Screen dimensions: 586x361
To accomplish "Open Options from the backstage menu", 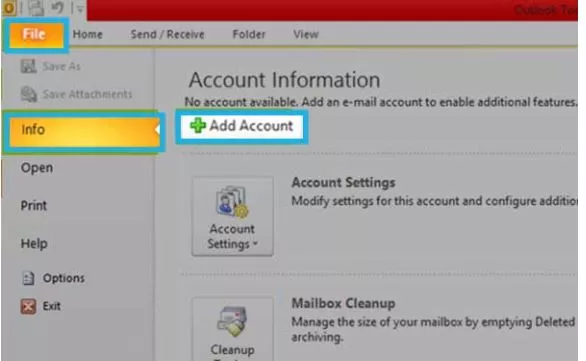I will (64, 278).
